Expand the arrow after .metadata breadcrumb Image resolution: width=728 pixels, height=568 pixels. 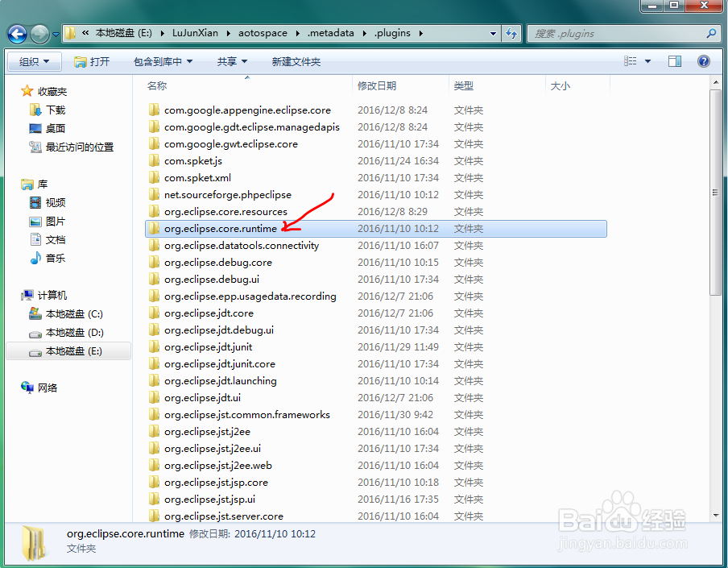[x=364, y=34]
